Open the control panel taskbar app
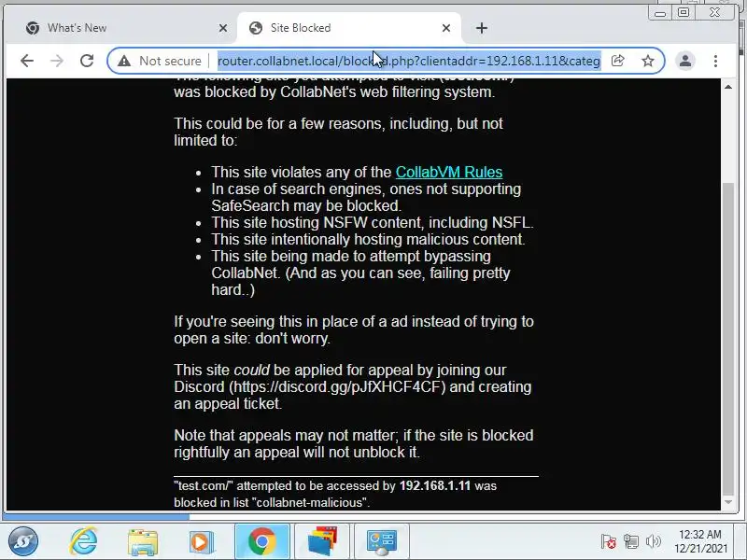The width and height of the screenshot is (747, 560). tap(382, 541)
